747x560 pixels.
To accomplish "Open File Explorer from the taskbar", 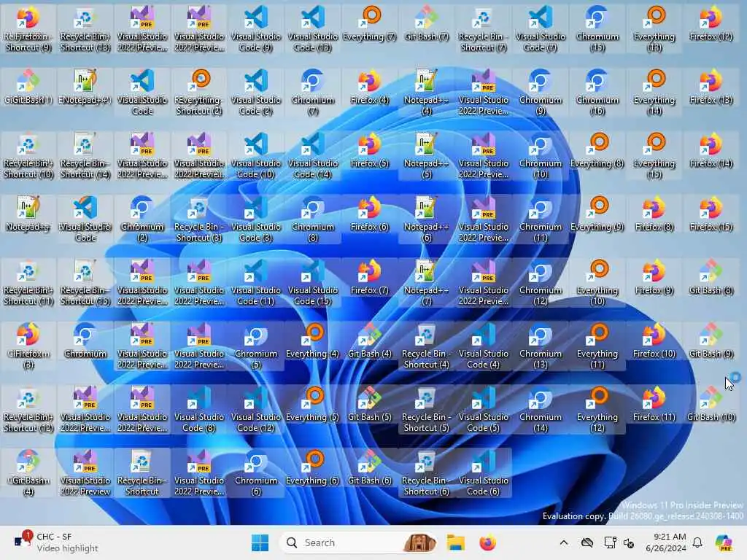I will (455, 542).
